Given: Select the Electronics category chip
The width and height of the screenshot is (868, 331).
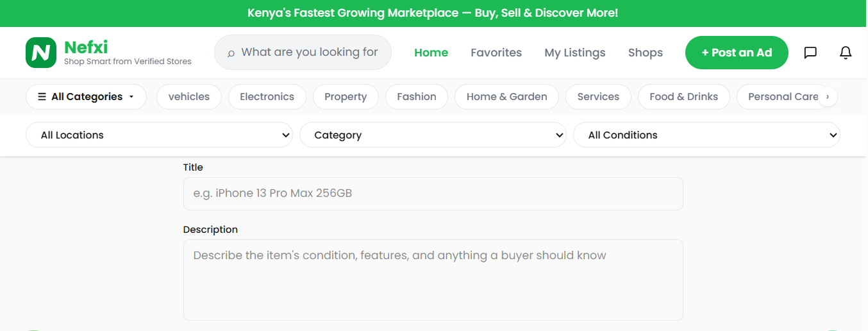Looking at the screenshot, I should (267, 97).
